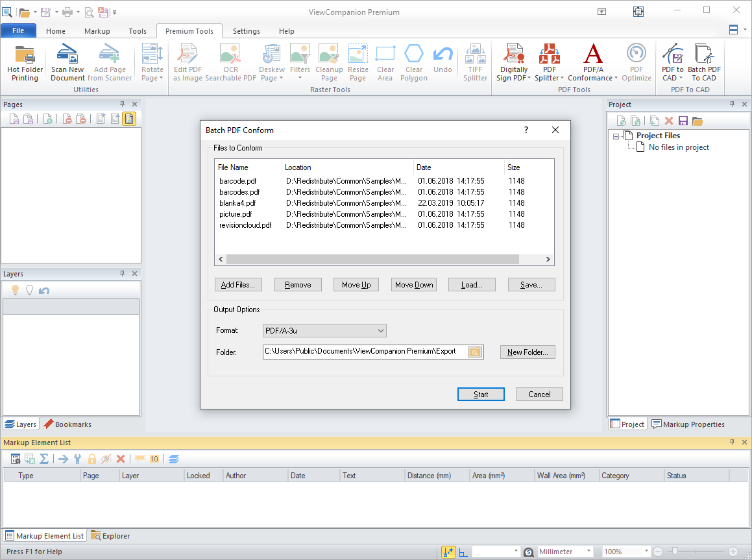Open the TIFF Splitter tool
Image resolution: width=752 pixels, height=560 pixels.
[475, 62]
